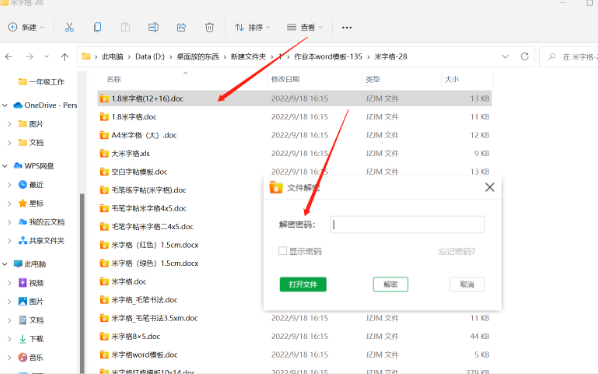Click the 音乐 music icon

pyautogui.click(x=23, y=357)
